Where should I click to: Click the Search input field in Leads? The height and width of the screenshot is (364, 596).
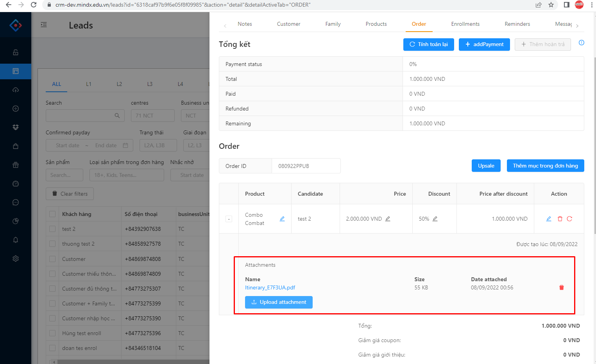[x=80, y=116]
